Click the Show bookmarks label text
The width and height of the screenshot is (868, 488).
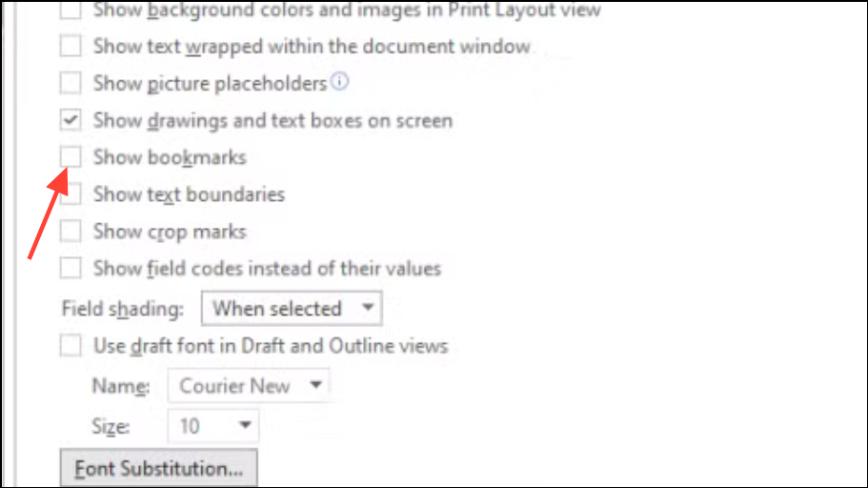[x=170, y=157]
